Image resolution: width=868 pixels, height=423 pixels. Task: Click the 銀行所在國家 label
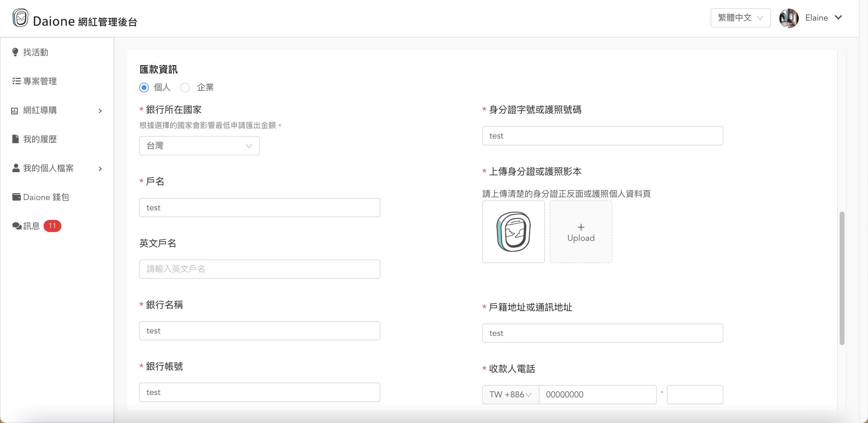click(174, 110)
